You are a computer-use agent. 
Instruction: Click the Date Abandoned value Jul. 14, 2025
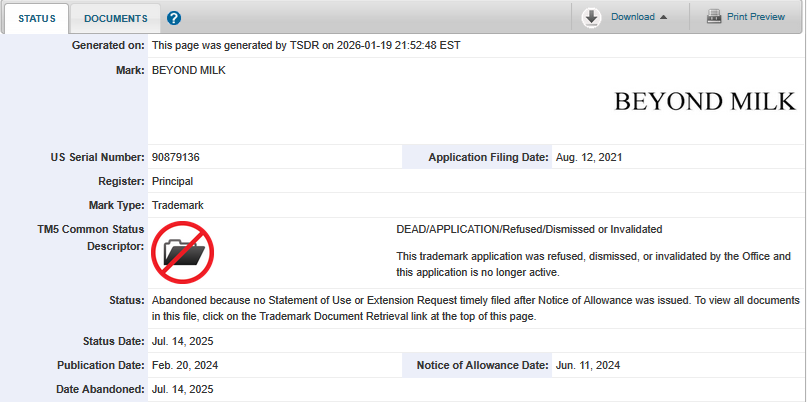182,390
